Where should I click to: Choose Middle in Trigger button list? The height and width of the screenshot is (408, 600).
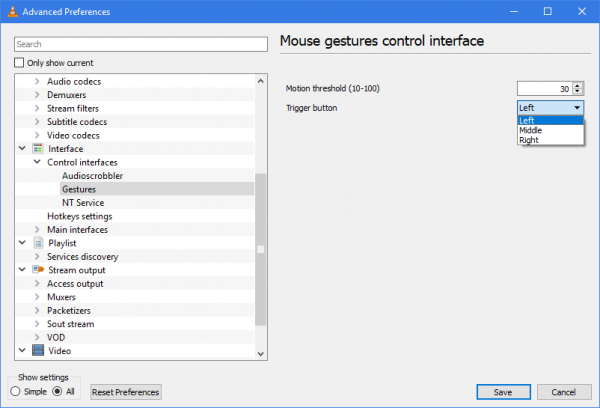[x=550, y=130]
